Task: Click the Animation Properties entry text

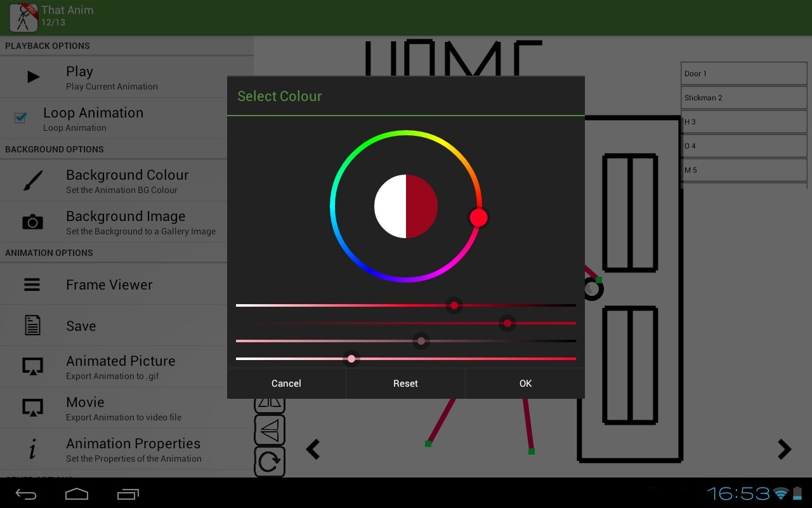Action: coord(133,443)
